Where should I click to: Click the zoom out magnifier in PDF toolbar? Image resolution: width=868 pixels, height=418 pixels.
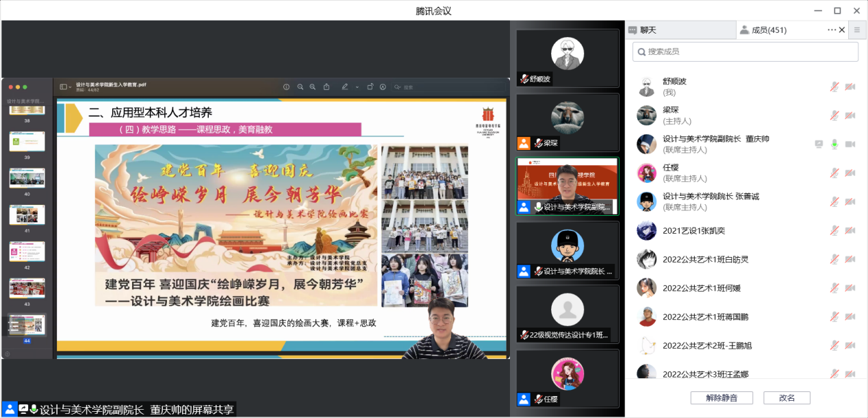[300, 87]
